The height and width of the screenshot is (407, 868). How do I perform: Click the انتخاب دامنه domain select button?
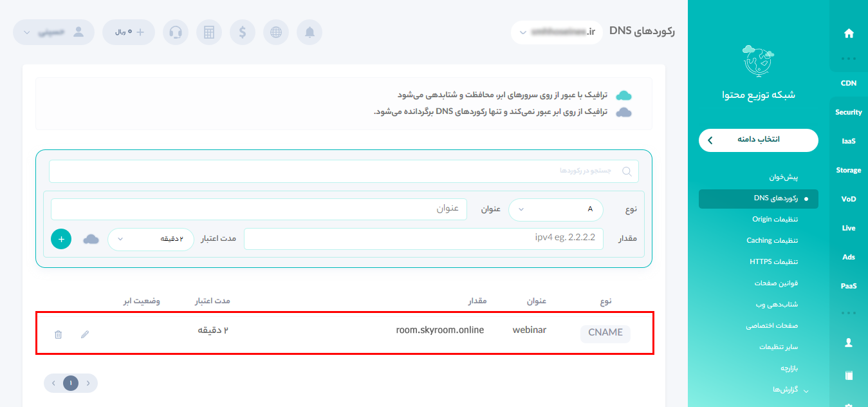tap(759, 140)
